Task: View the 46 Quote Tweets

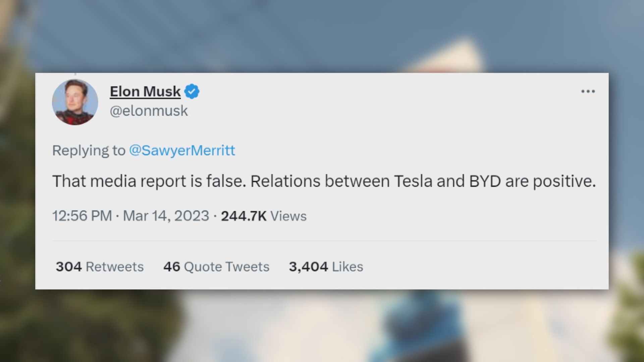Action: 216,266
